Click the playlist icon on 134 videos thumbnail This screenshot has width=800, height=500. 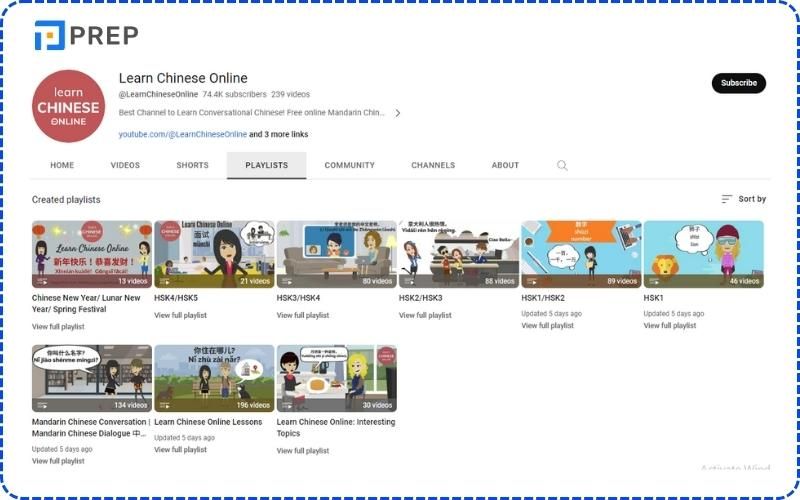tap(42, 406)
